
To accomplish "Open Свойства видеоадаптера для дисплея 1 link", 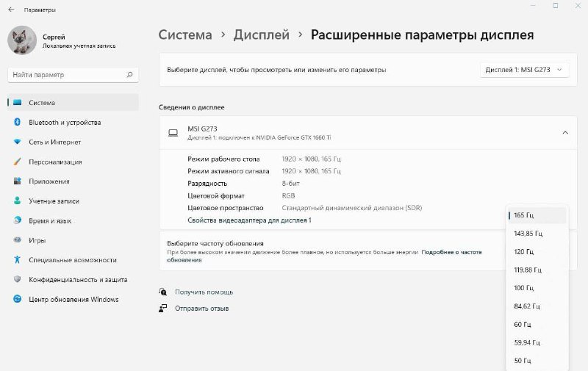I will 249,220.
